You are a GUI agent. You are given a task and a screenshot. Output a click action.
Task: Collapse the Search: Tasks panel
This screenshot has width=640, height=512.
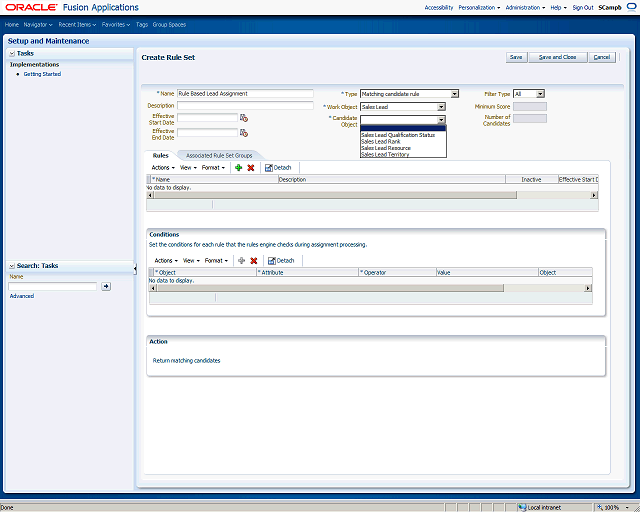[12, 266]
